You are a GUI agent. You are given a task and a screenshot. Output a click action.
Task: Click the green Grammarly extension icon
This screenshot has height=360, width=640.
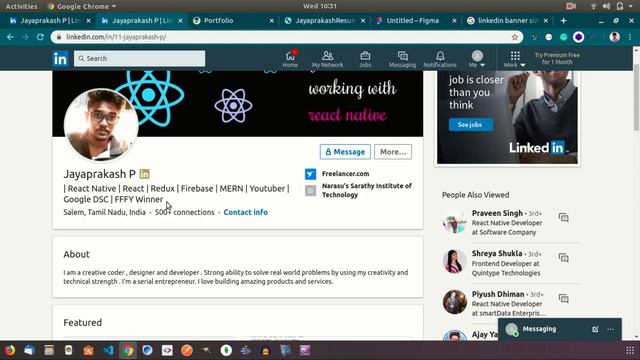[564, 37]
